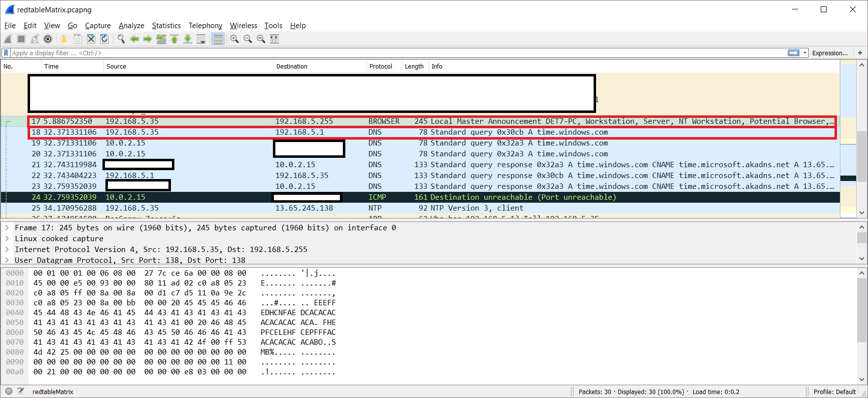The width and height of the screenshot is (868, 398).
Task: Open the Wireless menu
Action: coord(243,26)
